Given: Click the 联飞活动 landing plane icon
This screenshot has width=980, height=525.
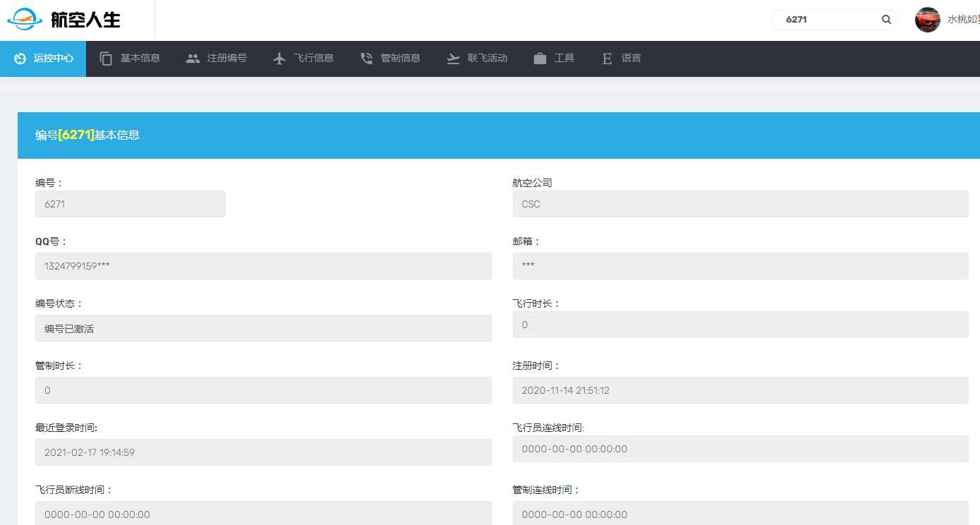Looking at the screenshot, I should 453,59.
